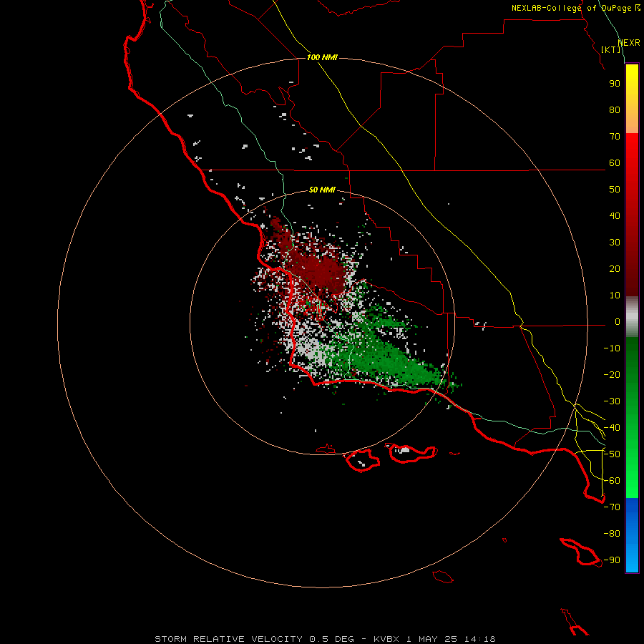The height and width of the screenshot is (644, 644).
Task: Click the 50 value on the velocity scale
Action: click(615, 190)
